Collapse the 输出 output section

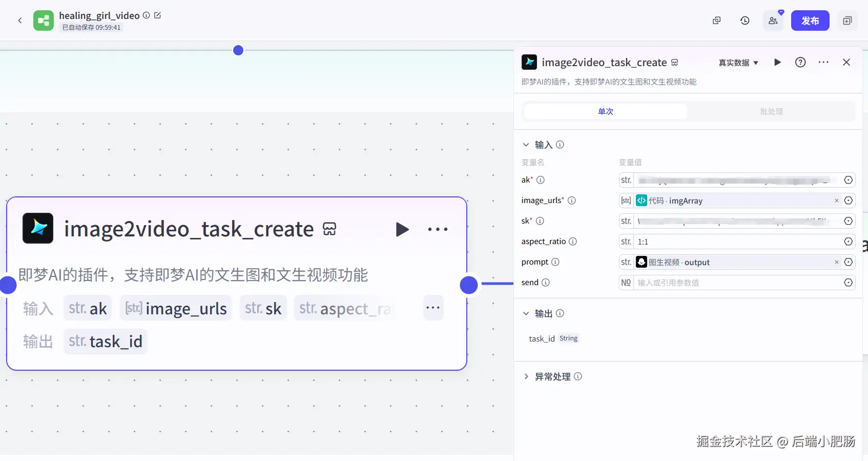(x=526, y=313)
